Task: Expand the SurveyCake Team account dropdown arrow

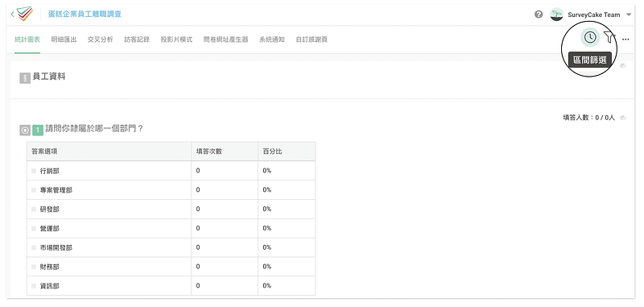Action: coord(629,15)
